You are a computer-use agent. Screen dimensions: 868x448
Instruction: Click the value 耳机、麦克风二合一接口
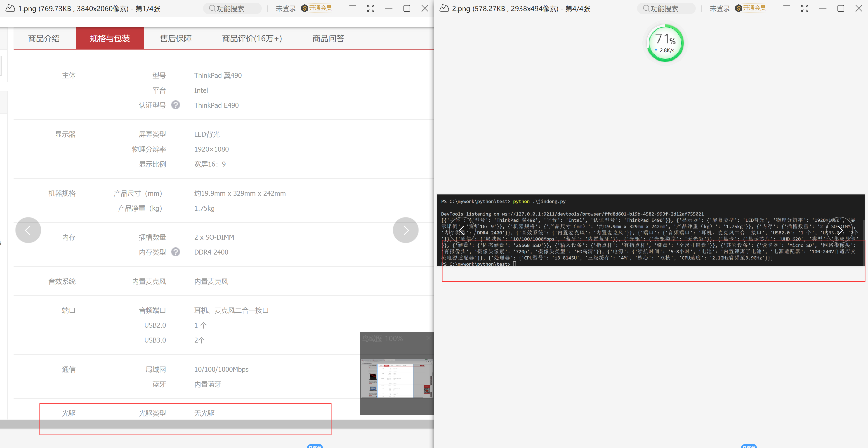pos(231,310)
